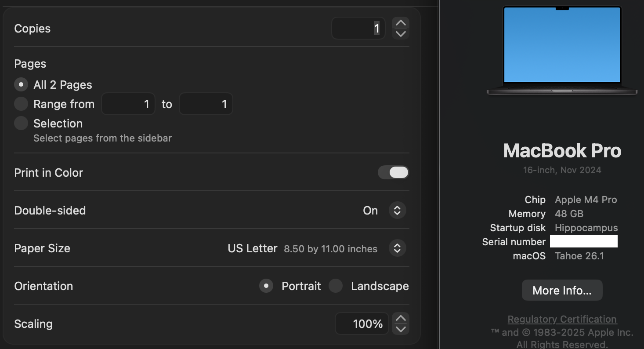Screen dimensions: 644x349
Task: Open the Double-sided dropdown
Action: 397,211
